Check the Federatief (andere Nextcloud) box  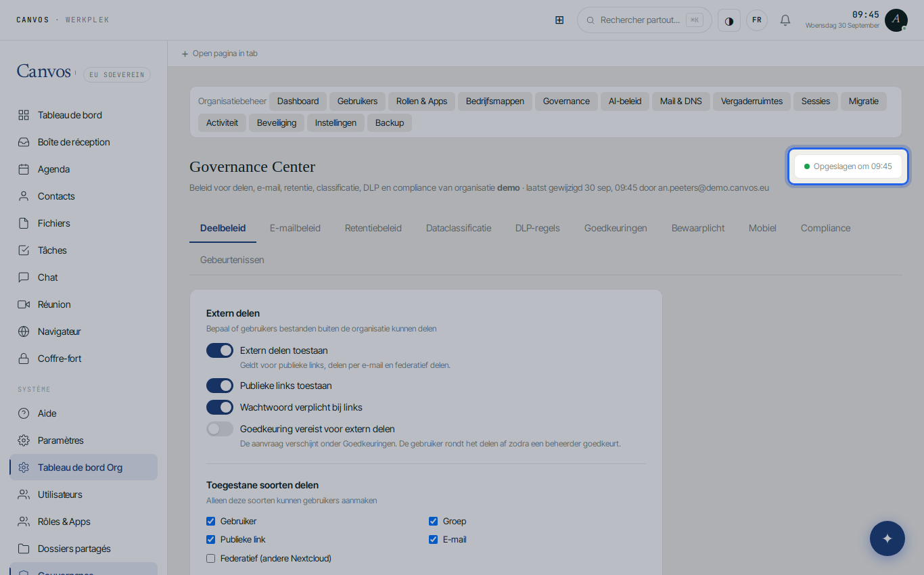(210, 559)
